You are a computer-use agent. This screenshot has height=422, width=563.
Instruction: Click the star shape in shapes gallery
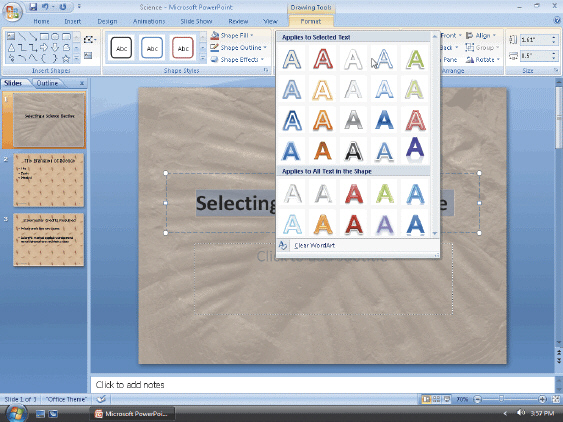[x=66, y=59]
